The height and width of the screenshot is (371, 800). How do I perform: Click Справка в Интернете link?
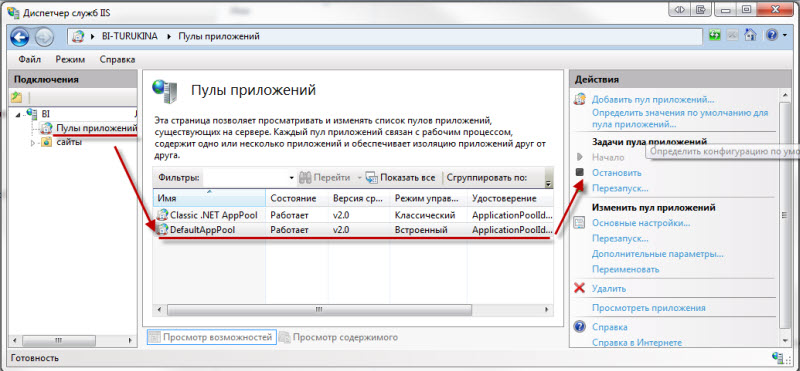point(637,343)
